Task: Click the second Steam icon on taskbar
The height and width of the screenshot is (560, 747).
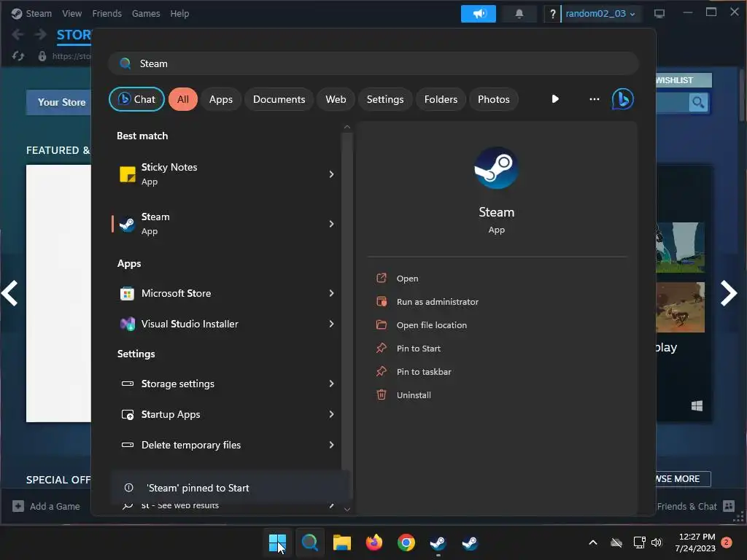Action: 471,542
